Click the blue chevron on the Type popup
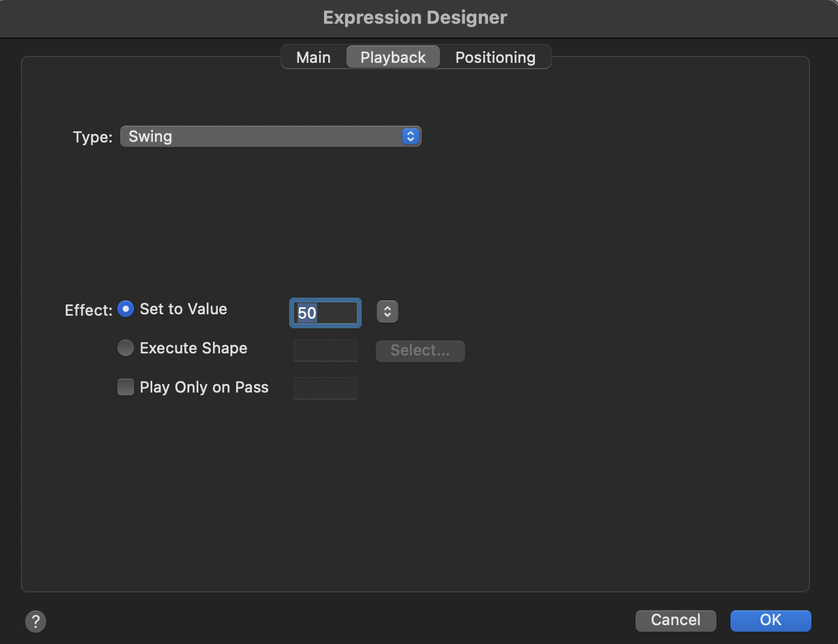The height and width of the screenshot is (644, 838). click(410, 136)
